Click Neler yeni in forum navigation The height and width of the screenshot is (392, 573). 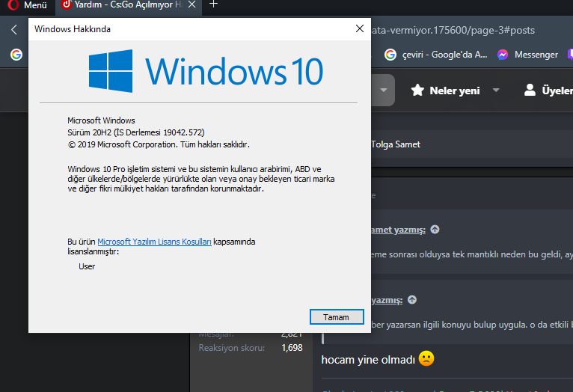pos(446,91)
